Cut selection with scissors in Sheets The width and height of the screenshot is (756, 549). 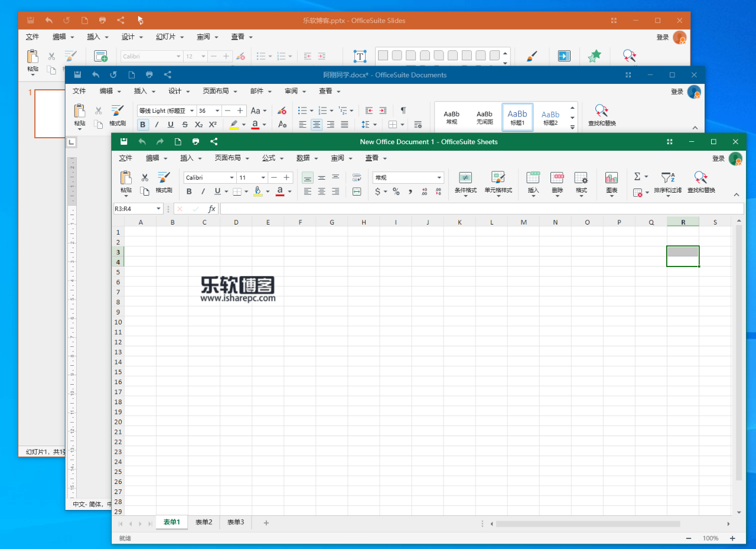pos(145,177)
